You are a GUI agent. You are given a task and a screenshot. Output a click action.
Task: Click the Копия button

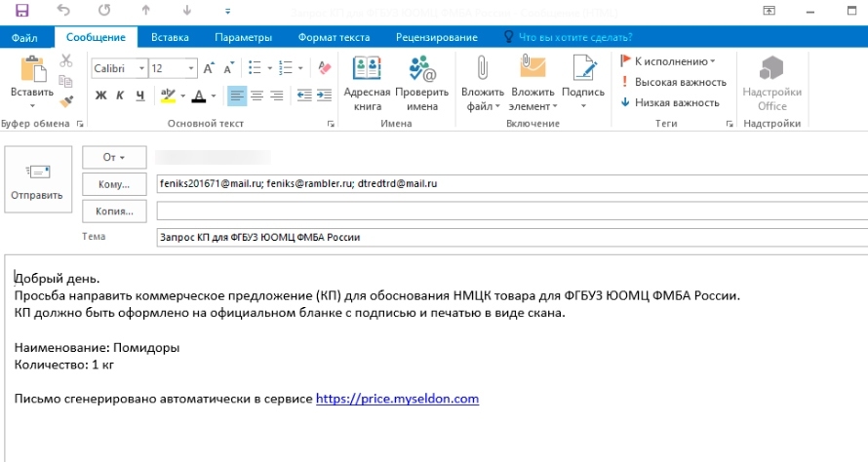coord(114,212)
